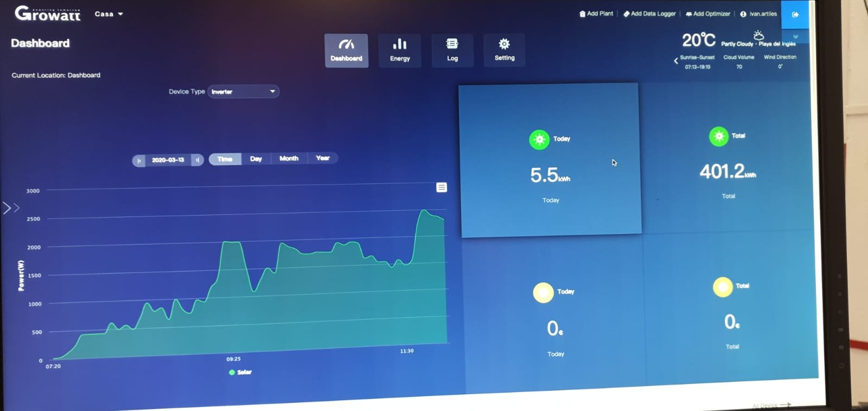Image resolution: width=868 pixels, height=411 pixels.
Task: Open the chart data view menu icon
Action: click(x=442, y=187)
